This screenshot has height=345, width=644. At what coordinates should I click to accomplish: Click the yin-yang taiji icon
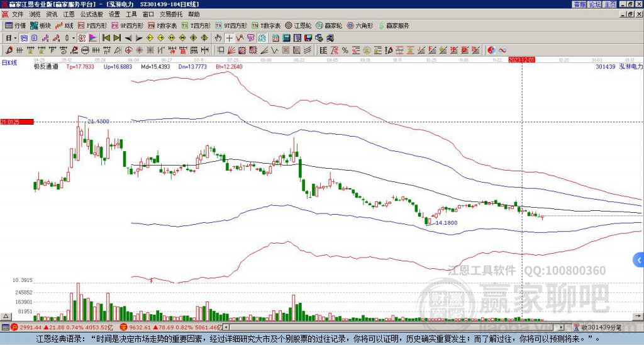click(491, 50)
